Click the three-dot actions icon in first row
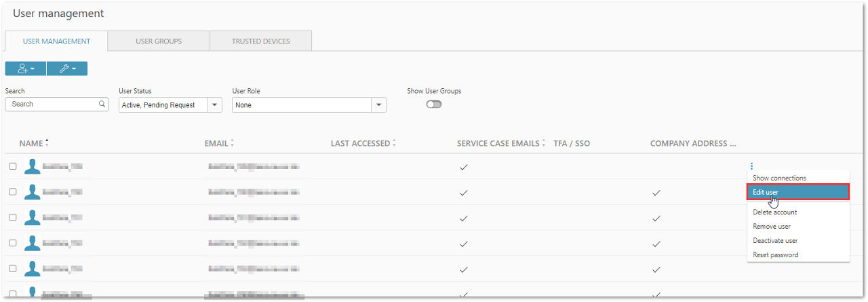 [751, 166]
